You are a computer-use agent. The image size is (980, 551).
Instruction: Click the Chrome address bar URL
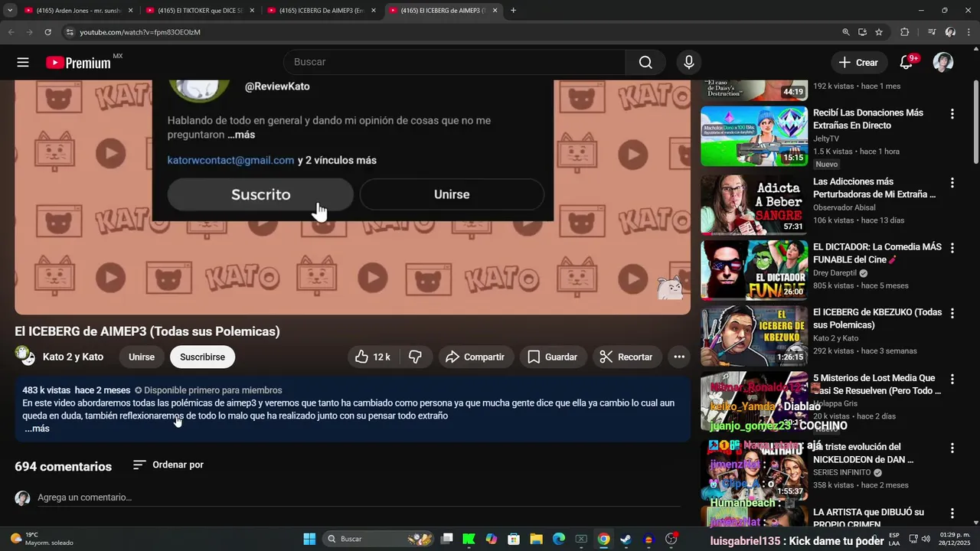click(140, 32)
